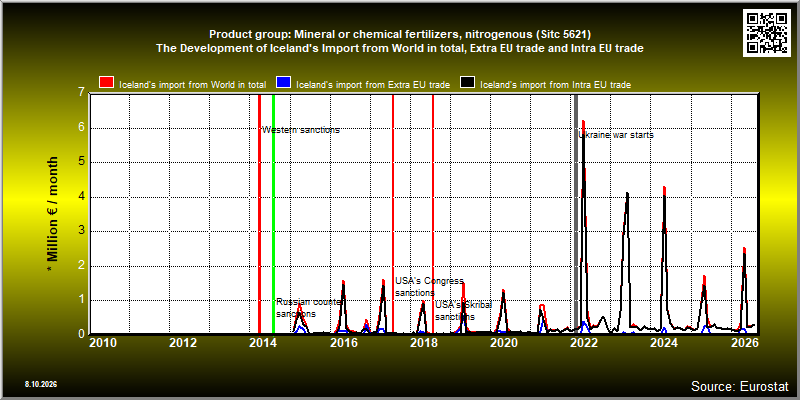The height and width of the screenshot is (400, 800).
Task: Click the "Western sanctions" annotation
Action: 301,130
